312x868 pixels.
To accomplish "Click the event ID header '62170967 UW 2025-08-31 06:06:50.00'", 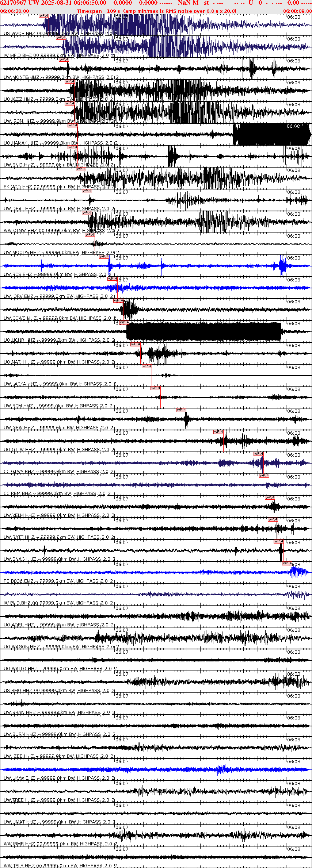I will click(x=53, y=3).
